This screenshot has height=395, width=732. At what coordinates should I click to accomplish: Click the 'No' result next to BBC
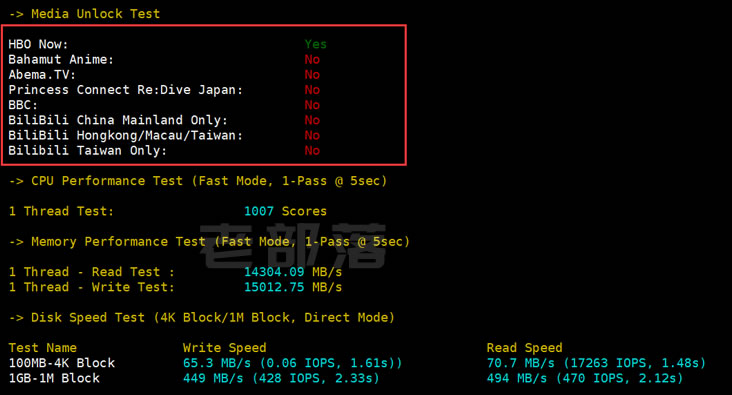tap(312, 105)
